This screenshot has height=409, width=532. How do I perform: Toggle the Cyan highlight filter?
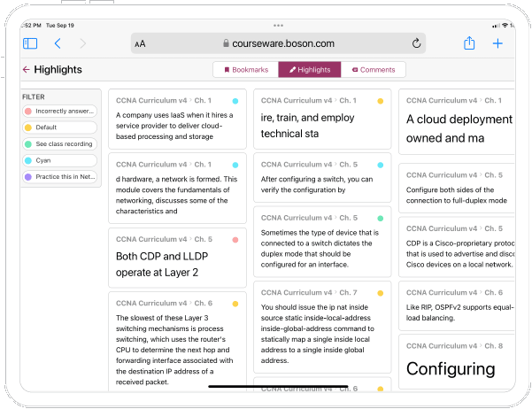(x=59, y=160)
